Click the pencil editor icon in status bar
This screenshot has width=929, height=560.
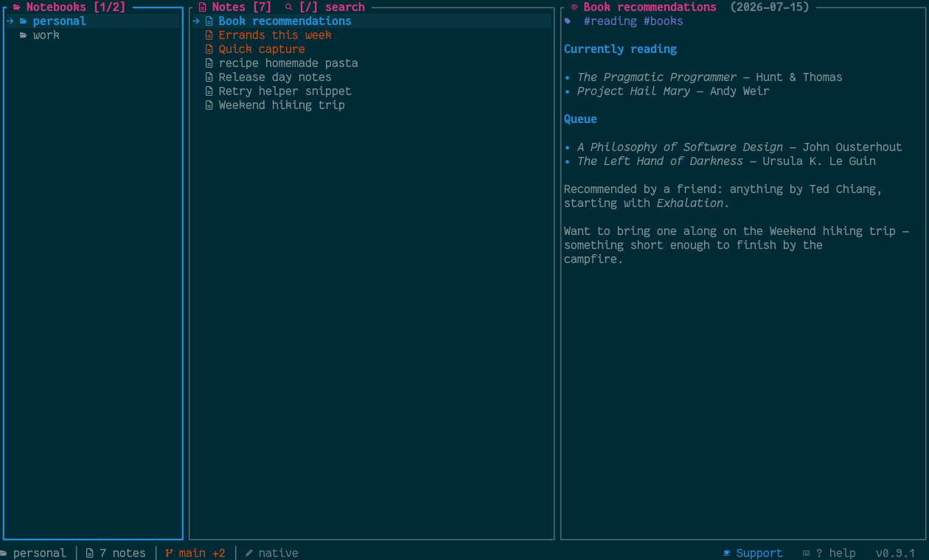[x=249, y=553]
